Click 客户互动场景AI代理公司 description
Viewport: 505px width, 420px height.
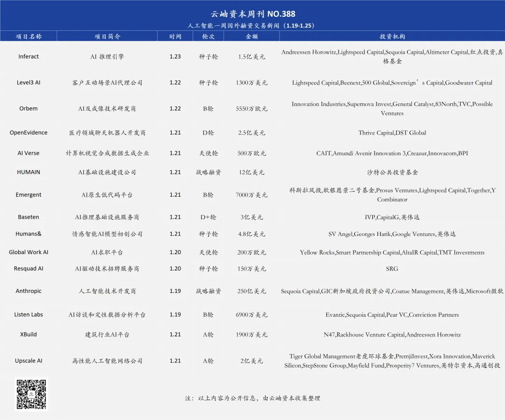click(x=107, y=83)
